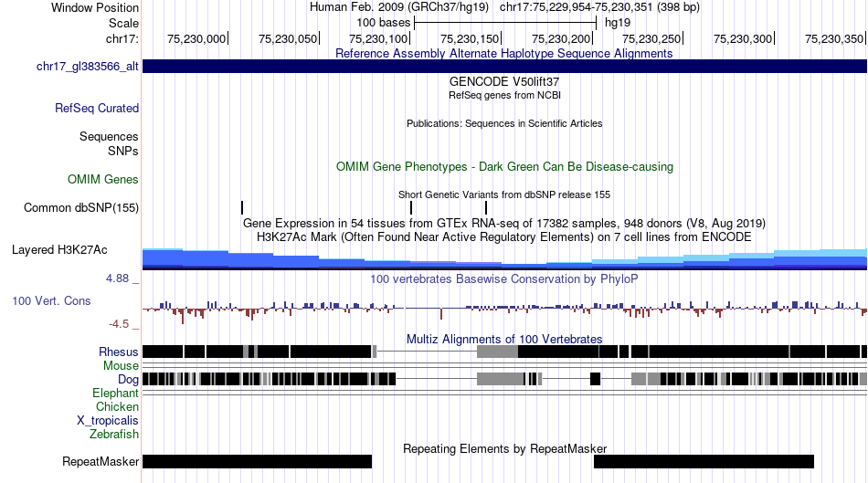Click the 75,230,200 ruler position
The height and width of the screenshot is (483, 868).
tap(562, 38)
